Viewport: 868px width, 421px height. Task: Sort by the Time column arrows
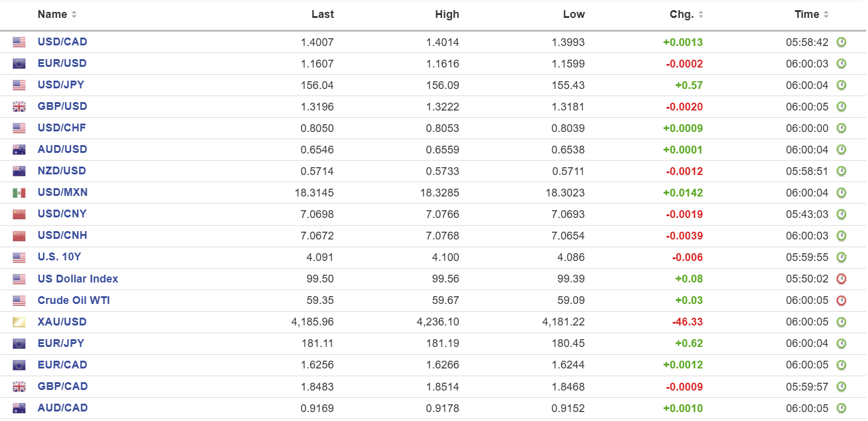coord(826,14)
